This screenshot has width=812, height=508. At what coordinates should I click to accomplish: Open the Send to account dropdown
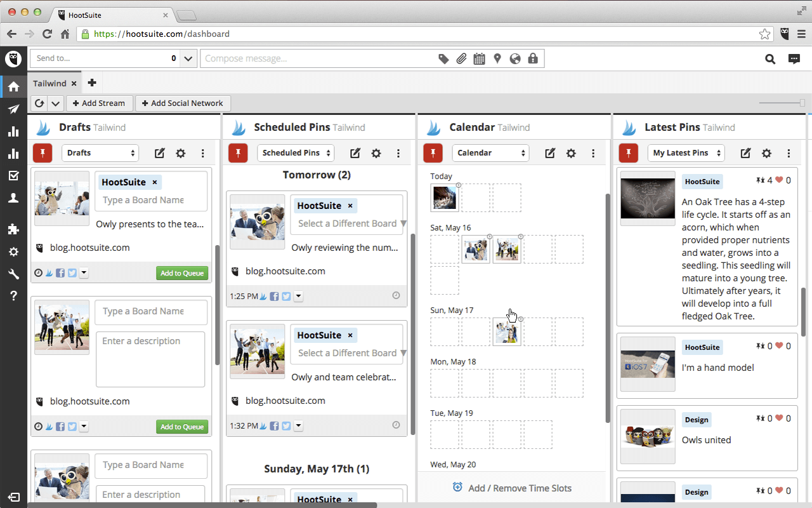(187, 58)
